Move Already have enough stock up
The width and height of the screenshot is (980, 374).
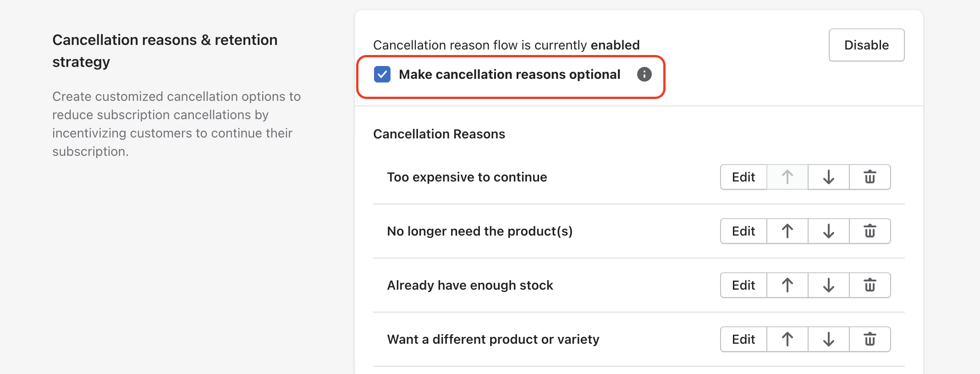tap(787, 285)
